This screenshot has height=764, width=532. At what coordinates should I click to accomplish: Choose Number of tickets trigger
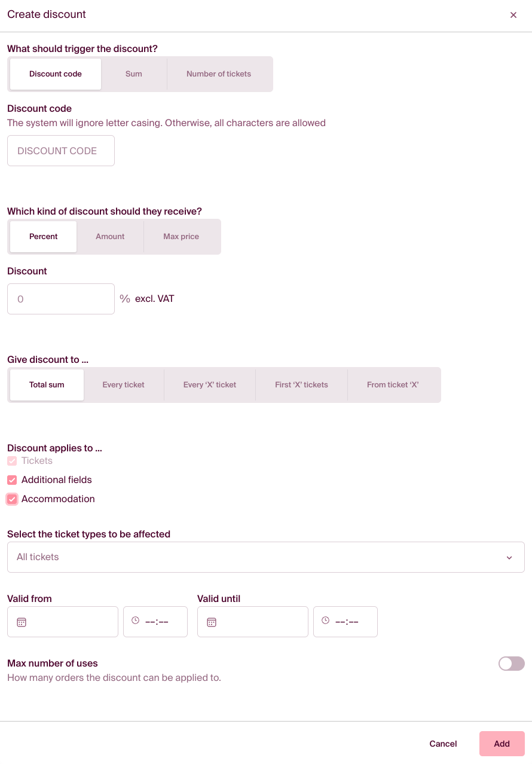pos(219,74)
